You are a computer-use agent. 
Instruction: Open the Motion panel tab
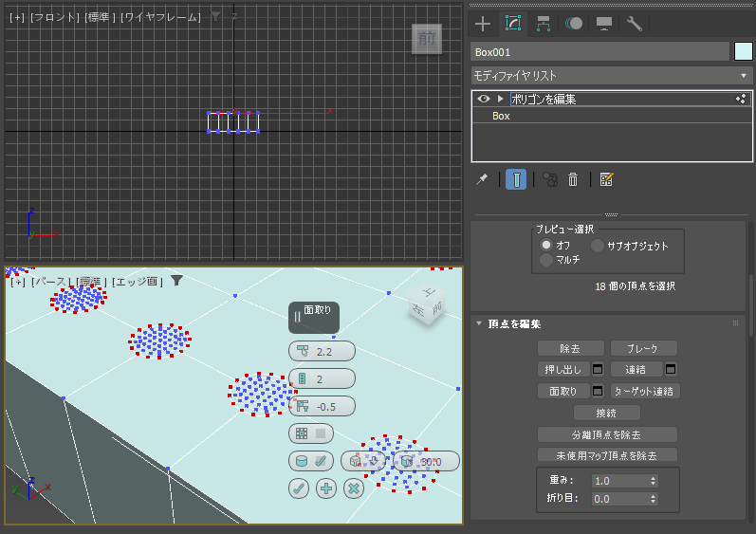coord(574,24)
